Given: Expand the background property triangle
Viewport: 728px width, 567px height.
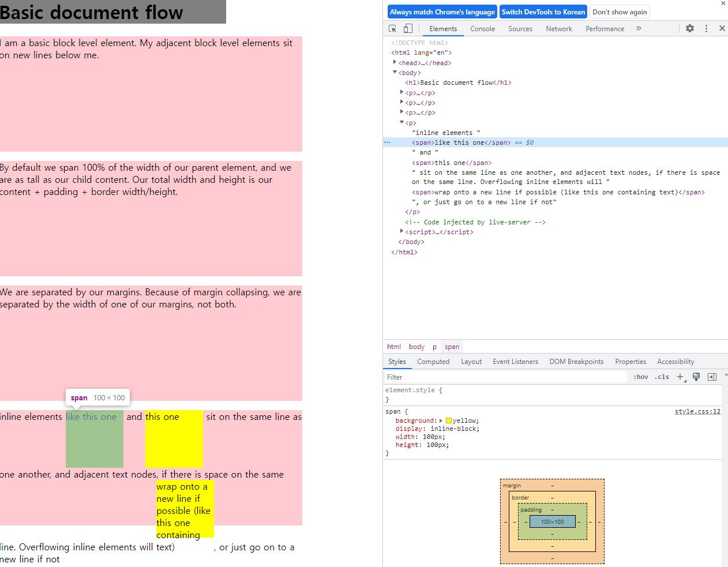Looking at the screenshot, I should click(441, 420).
